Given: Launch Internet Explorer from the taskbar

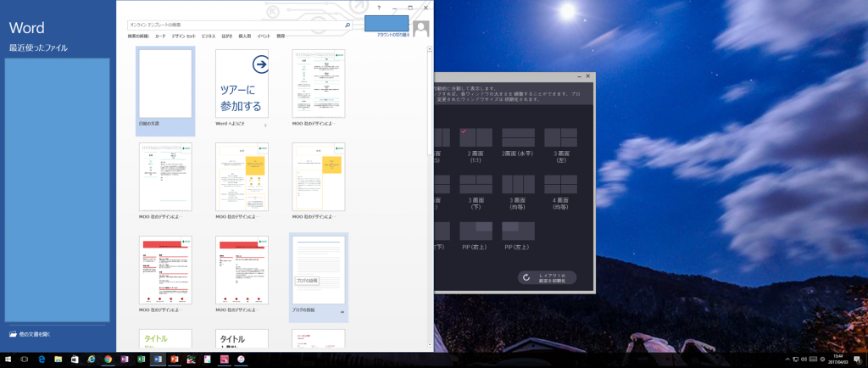Looking at the screenshot, I should 91,360.
